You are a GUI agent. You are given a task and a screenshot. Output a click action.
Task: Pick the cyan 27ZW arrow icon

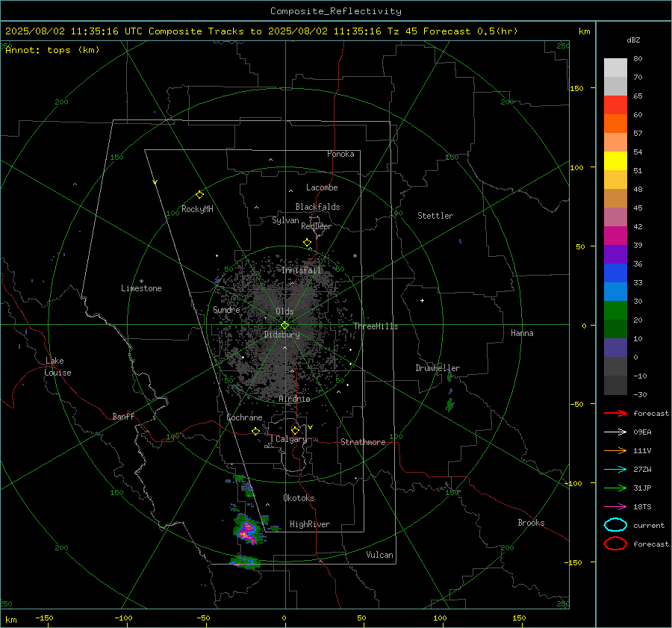pos(615,470)
